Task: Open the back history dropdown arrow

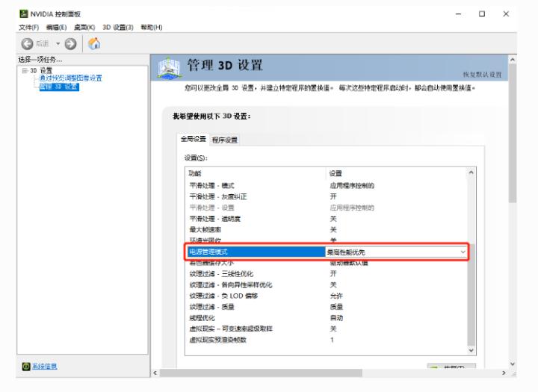Action: (x=58, y=43)
